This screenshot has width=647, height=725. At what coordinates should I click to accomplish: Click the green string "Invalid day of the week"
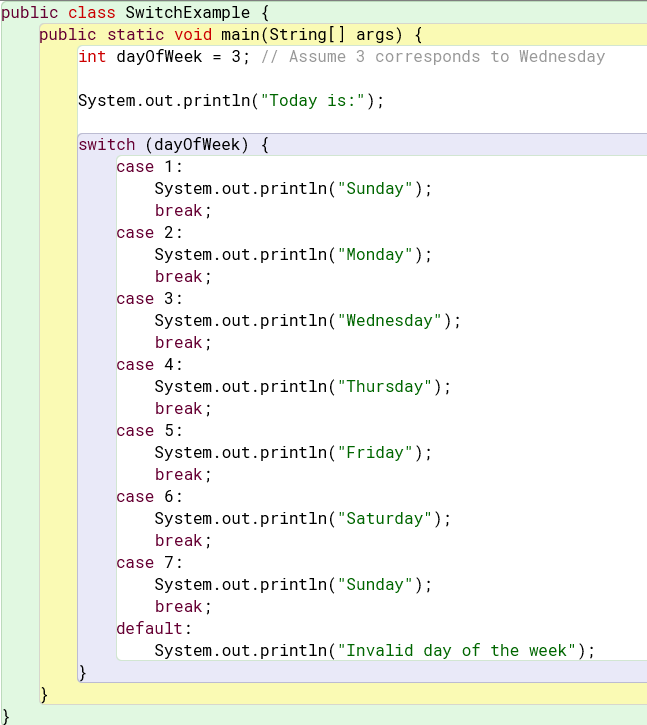coord(456,651)
